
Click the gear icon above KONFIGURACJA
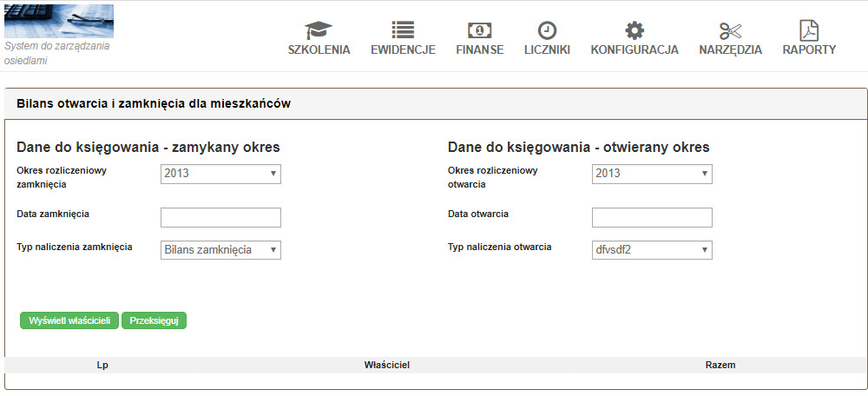click(x=635, y=30)
